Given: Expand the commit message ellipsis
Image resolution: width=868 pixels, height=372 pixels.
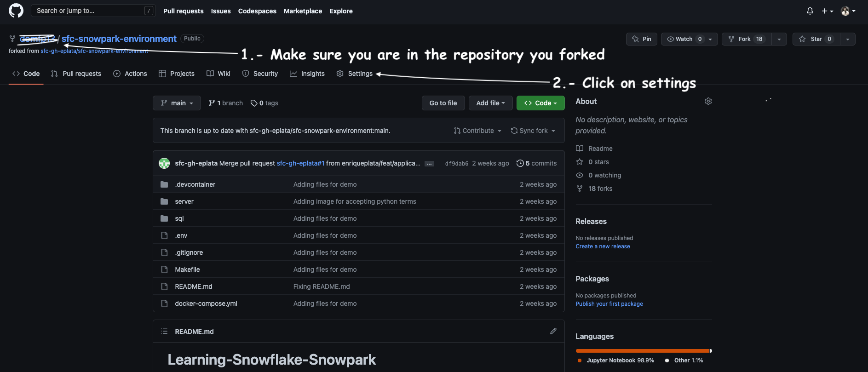Looking at the screenshot, I should pos(429,164).
